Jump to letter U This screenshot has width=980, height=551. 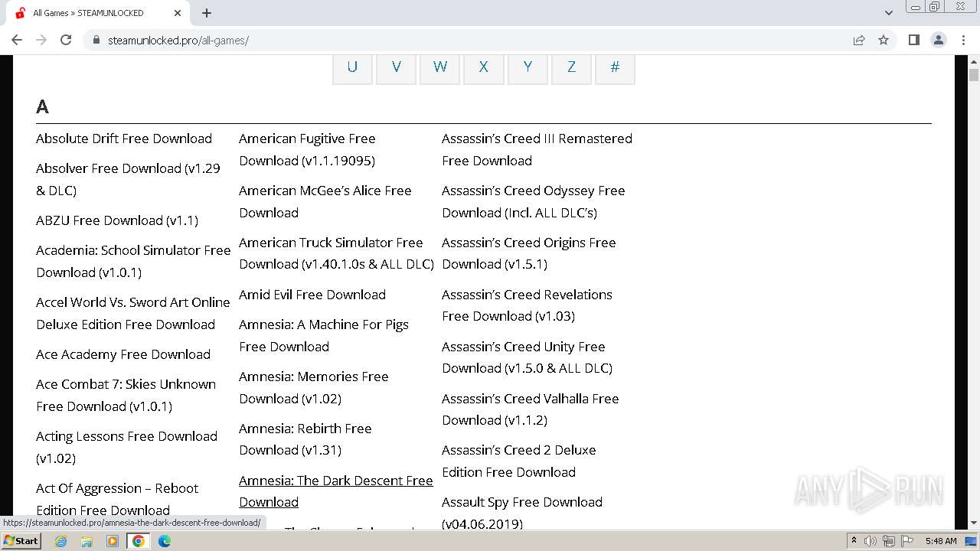point(352,67)
